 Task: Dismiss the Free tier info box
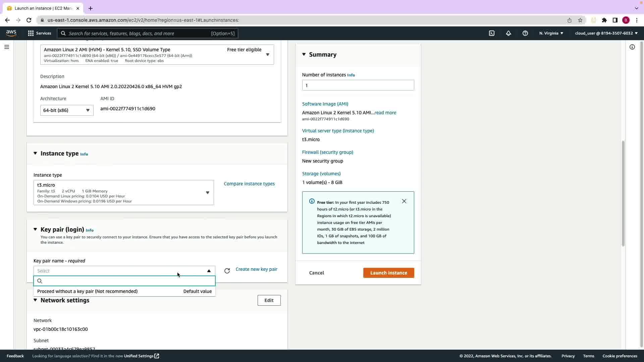coord(404,201)
